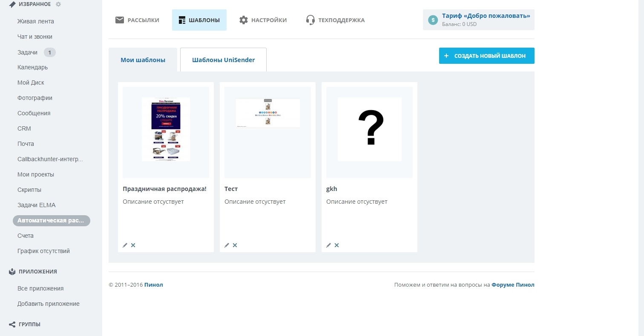Viewport: 644px width, 336px height.
Task: Open the Праздничная распродажа template thumbnail
Action: click(x=166, y=129)
